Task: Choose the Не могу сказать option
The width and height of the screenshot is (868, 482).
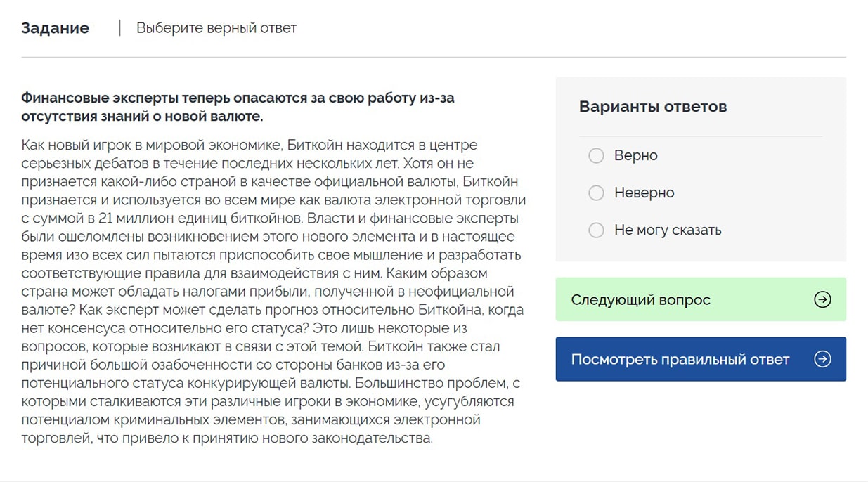Action: point(596,230)
